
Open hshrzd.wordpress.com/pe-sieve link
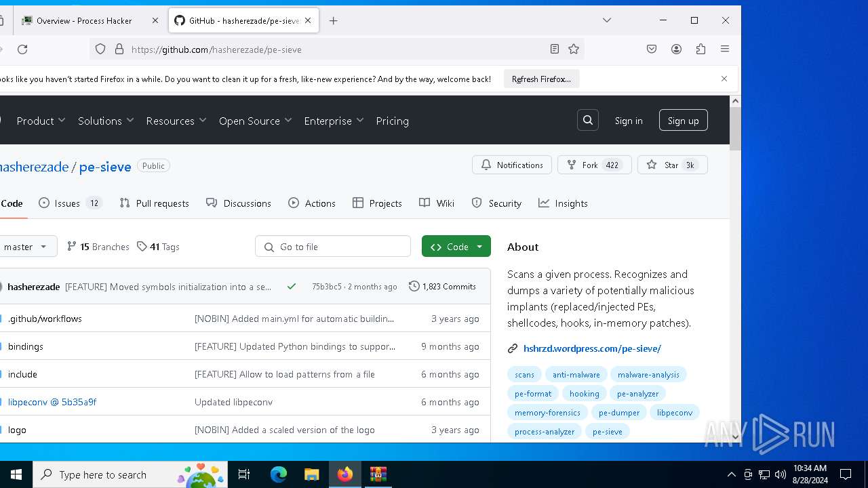pos(592,348)
